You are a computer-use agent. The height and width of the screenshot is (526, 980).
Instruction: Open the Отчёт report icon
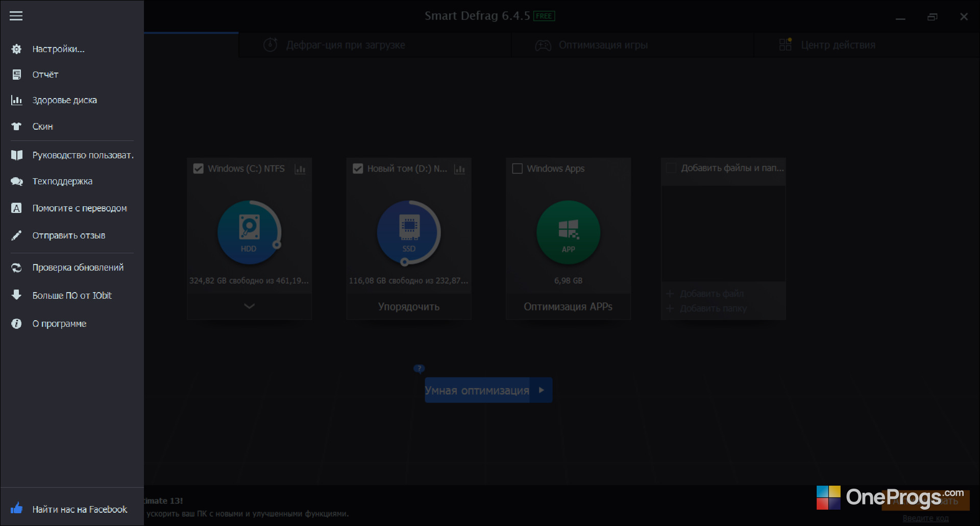pos(16,75)
